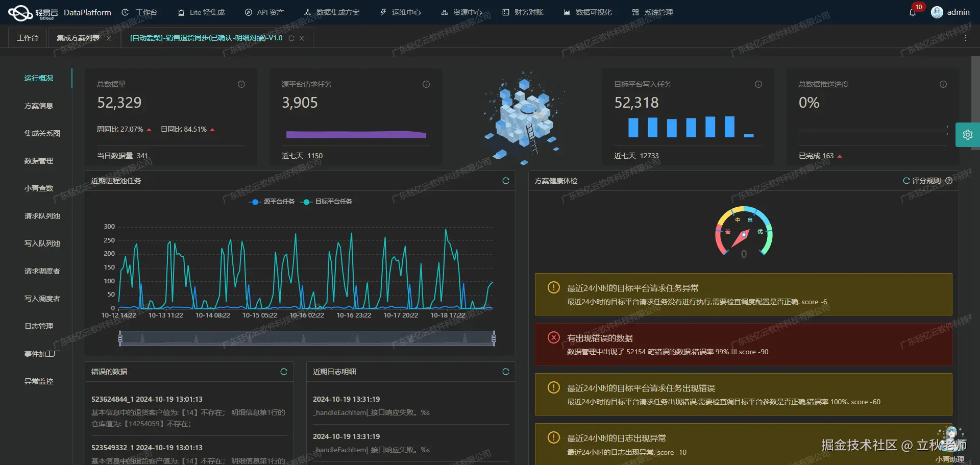The width and height of the screenshot is (980, 465).
Task: Click the admin user avatar
Action: point(937,12)
